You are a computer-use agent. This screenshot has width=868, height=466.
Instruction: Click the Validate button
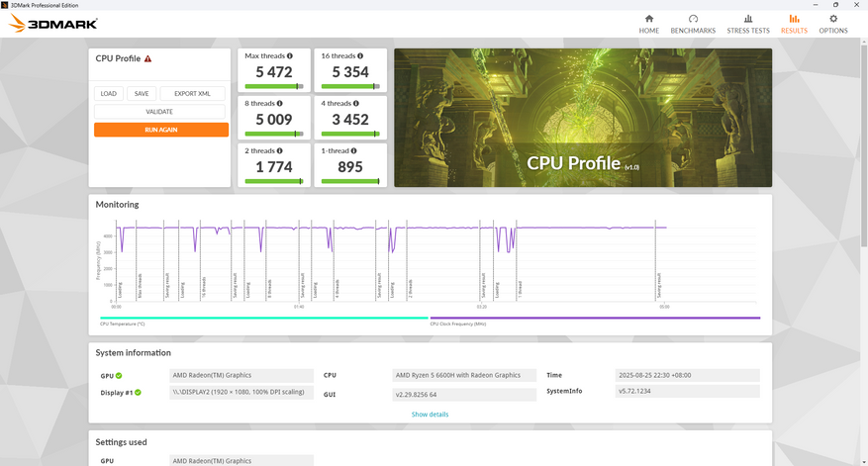[x=159, y=111]
